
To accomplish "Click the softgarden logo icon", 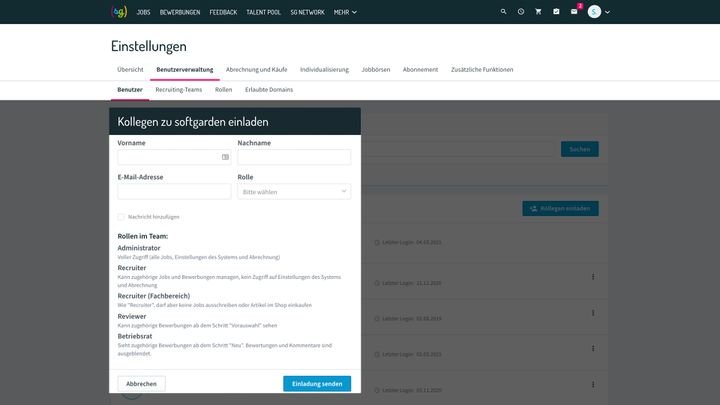I will pos(119,12).
